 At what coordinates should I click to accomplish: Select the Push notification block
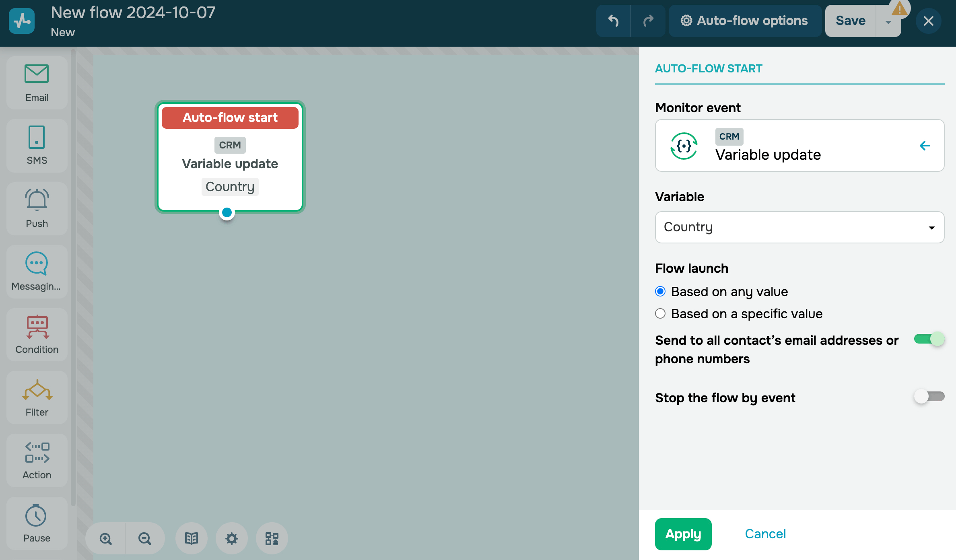tap(37, 208)
